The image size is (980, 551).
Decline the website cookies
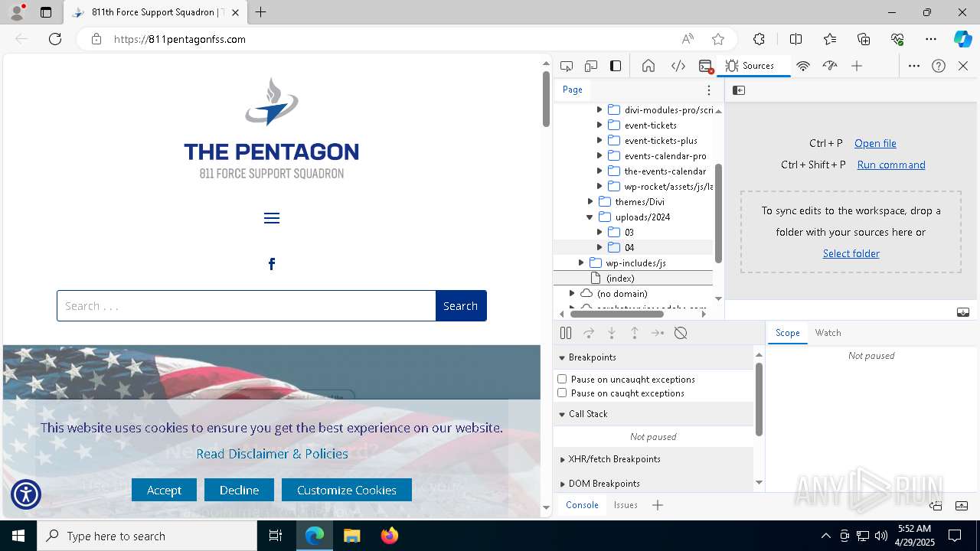click(x=239, y=490)
